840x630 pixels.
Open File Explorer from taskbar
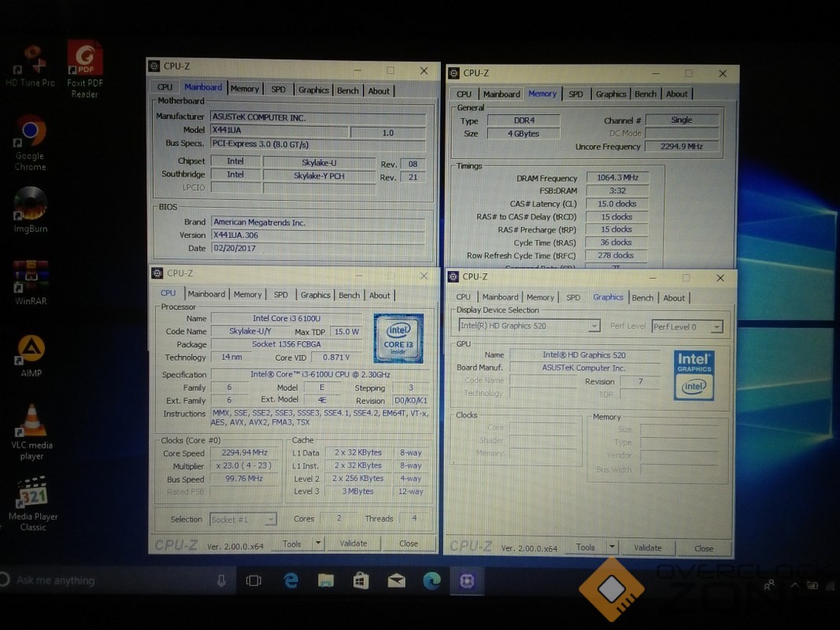[326, 580]
